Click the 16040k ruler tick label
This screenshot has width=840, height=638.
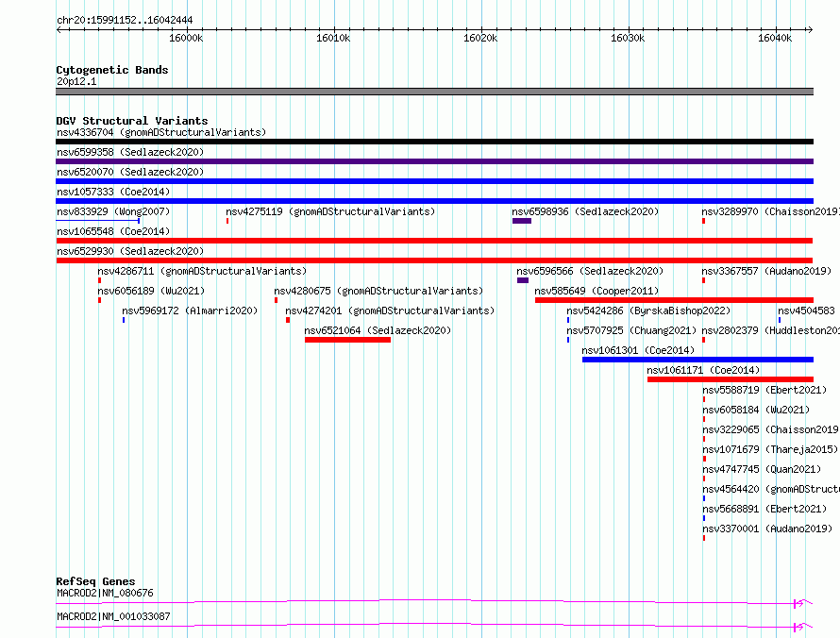[x=775, y=38]
